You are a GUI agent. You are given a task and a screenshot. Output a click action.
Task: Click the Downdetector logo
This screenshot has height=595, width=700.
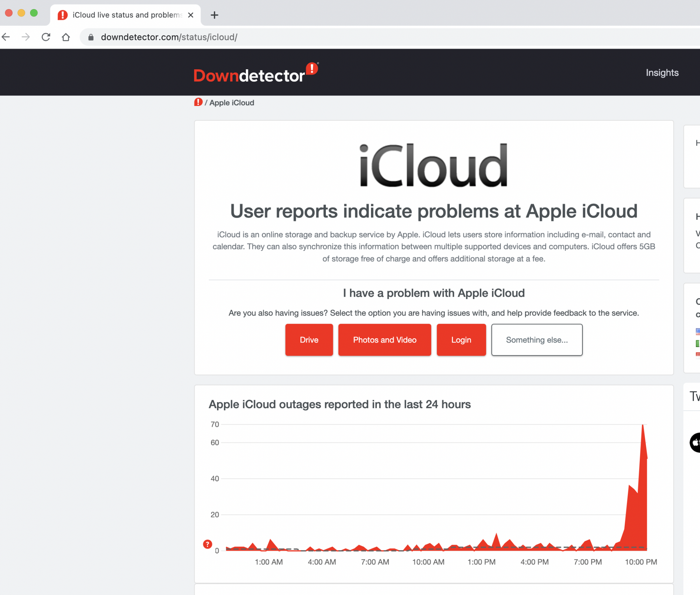[256, 73]
